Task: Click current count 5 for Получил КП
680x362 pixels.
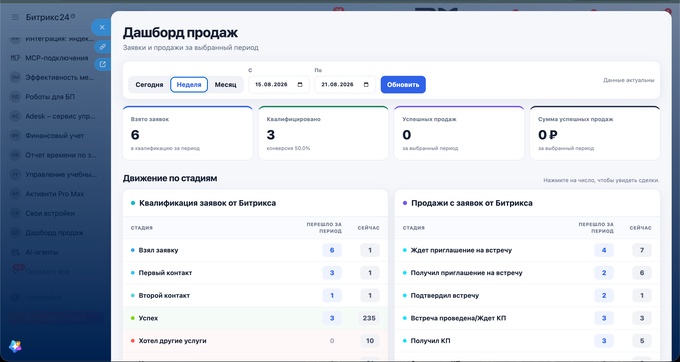Action: coord(642,341)
